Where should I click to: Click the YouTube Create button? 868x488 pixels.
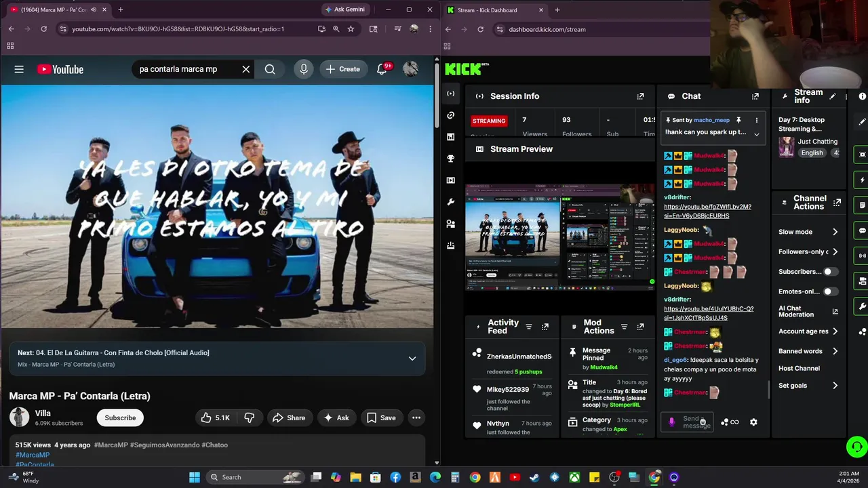[x=342, y=69]
